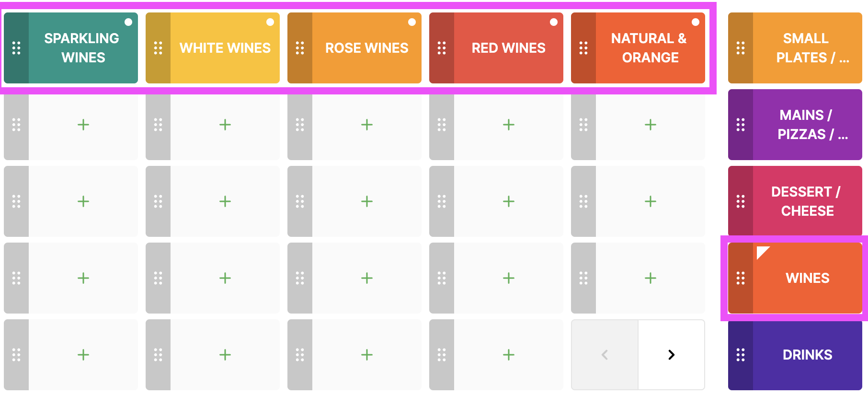Click the white corner triangle on Wines tile
This screenshot has height=396, width=868.
click(x=761, y=251)
